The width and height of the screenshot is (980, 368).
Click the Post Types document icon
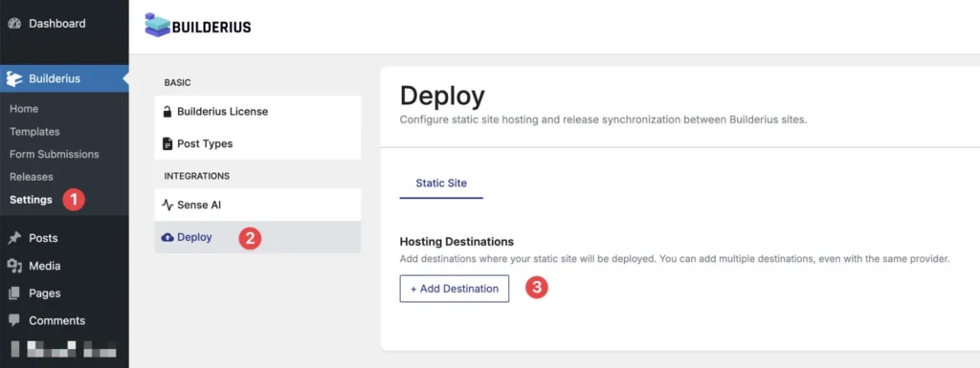point(167,143)
